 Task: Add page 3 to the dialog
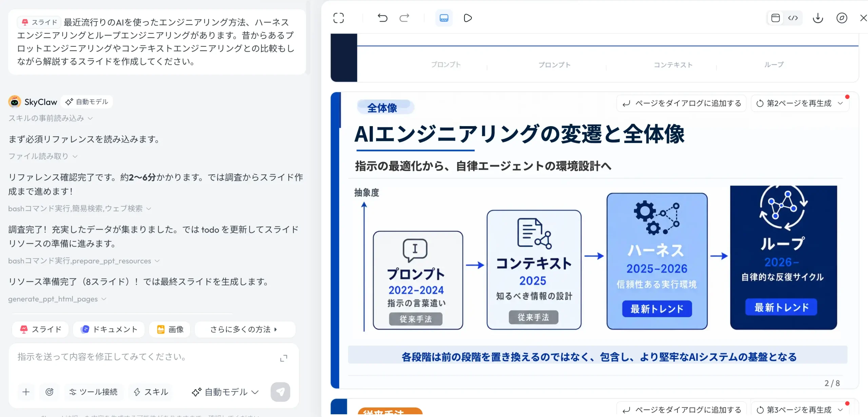[682, 410]
